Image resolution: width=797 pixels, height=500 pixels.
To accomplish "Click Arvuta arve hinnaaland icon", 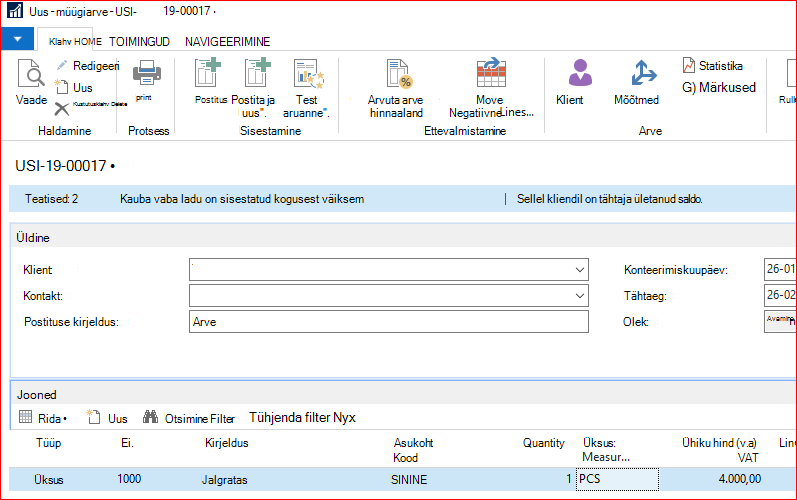I will click(399, 74).
